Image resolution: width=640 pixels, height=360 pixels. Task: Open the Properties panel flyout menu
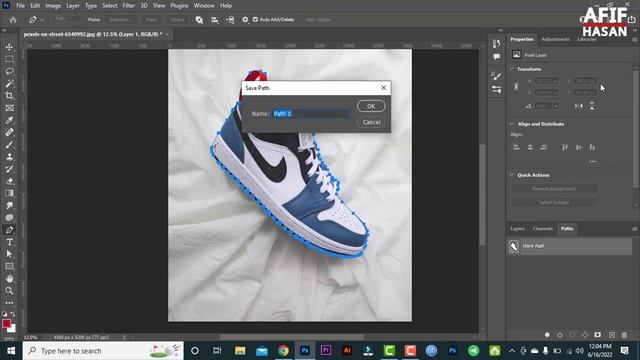point(634,40)
